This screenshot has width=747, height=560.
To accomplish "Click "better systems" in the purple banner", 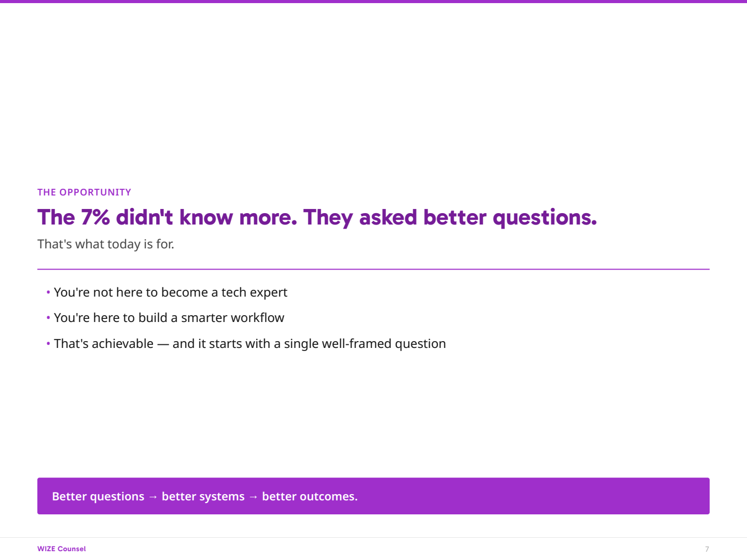I will point(203,497).
